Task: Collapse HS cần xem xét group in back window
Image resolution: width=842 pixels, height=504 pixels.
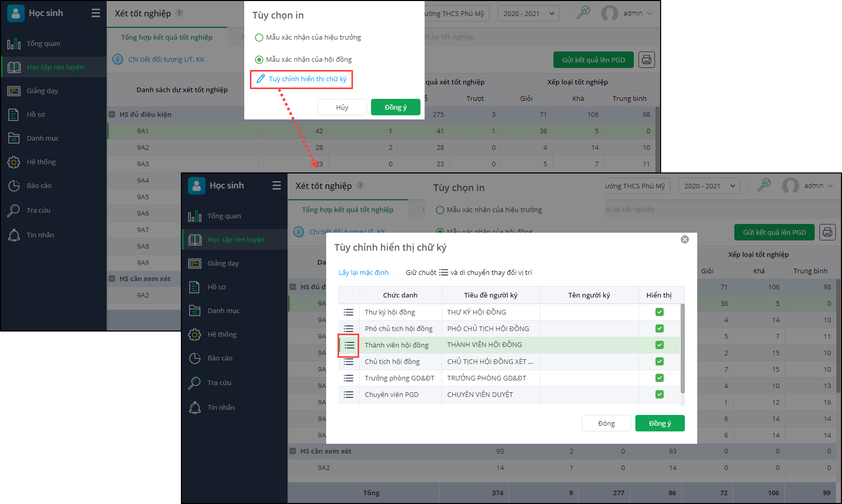Action: point(112,279)
